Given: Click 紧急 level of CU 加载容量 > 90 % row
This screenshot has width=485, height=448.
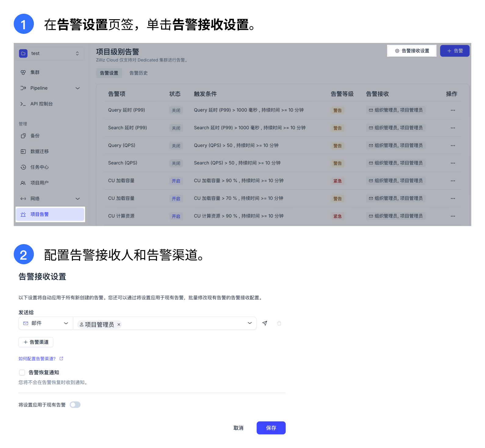Looking at the screenshot, I should 337,181.
